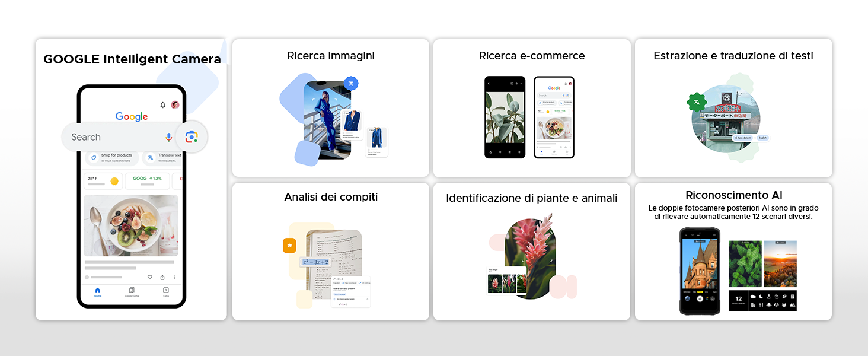Click the sunset landscape photo
This screenshot has height=356, width=868.
[x=780, y=263]
